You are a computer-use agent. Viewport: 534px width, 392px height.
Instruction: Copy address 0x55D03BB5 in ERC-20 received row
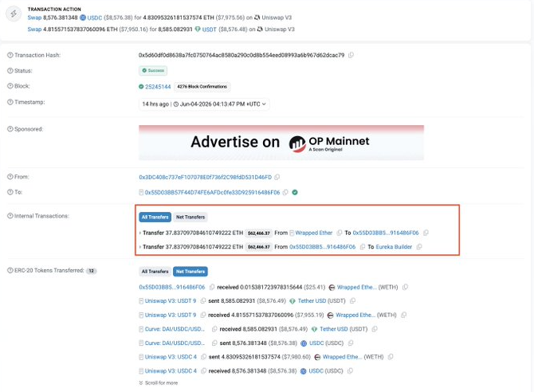(x=212, y=288)
